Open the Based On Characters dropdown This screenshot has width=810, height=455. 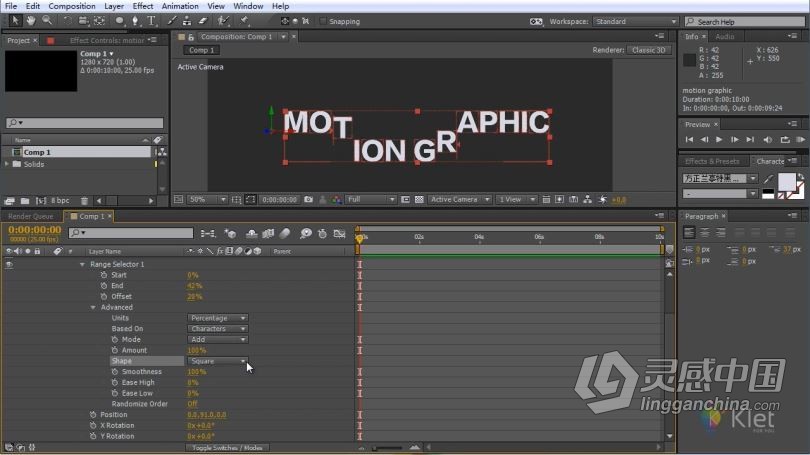coord(217,329)
